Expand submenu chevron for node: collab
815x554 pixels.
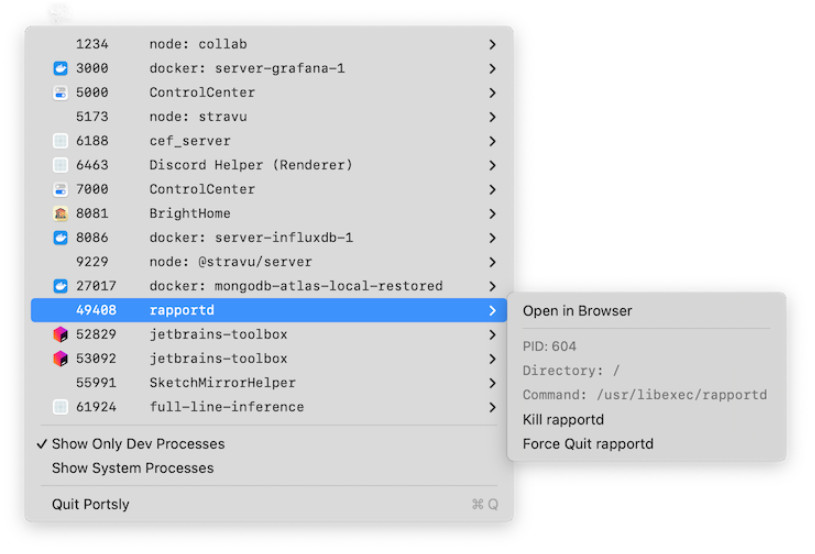[492, 45]
